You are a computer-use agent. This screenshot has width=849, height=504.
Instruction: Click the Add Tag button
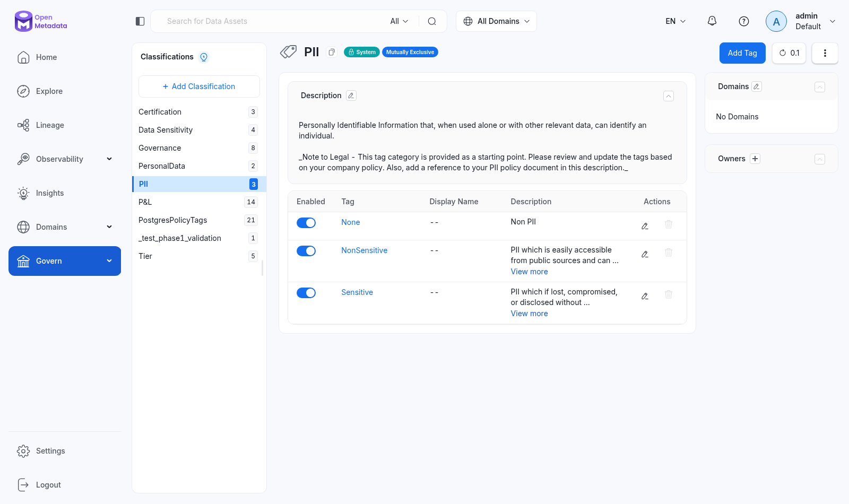pos(742,53)
